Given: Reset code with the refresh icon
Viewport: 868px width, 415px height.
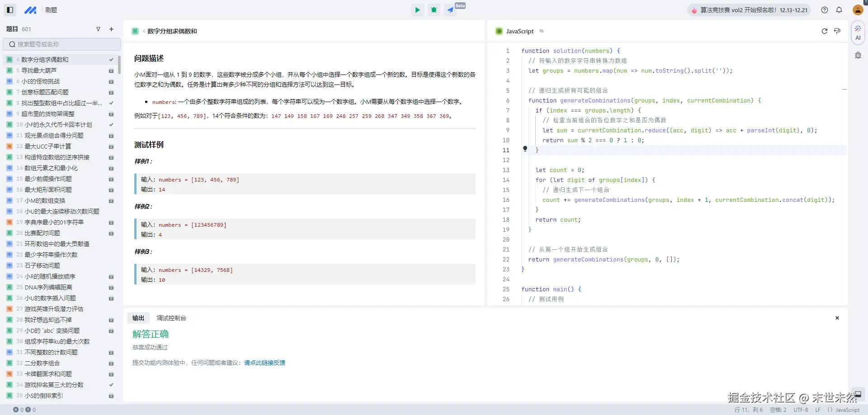Looking at the screenshot, I should [824, 31].
